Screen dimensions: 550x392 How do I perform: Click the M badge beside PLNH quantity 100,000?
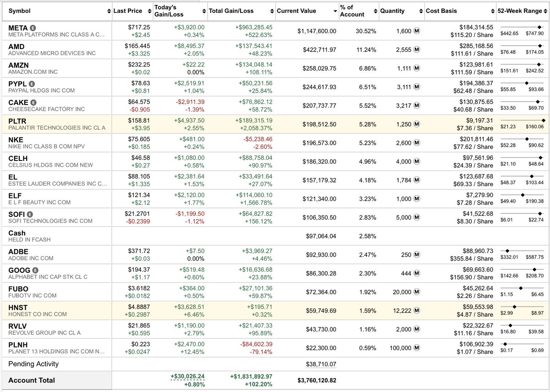tap(417, 348)
